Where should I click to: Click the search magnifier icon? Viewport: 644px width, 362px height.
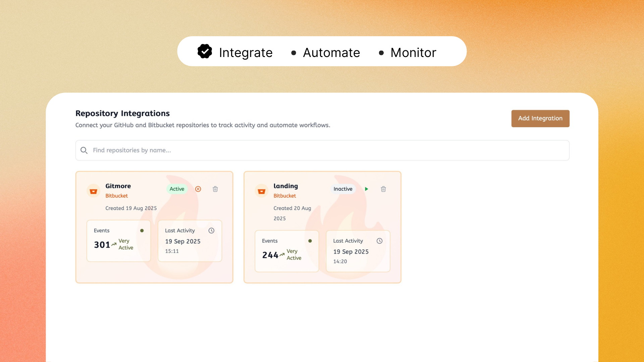tap(84, 150)
